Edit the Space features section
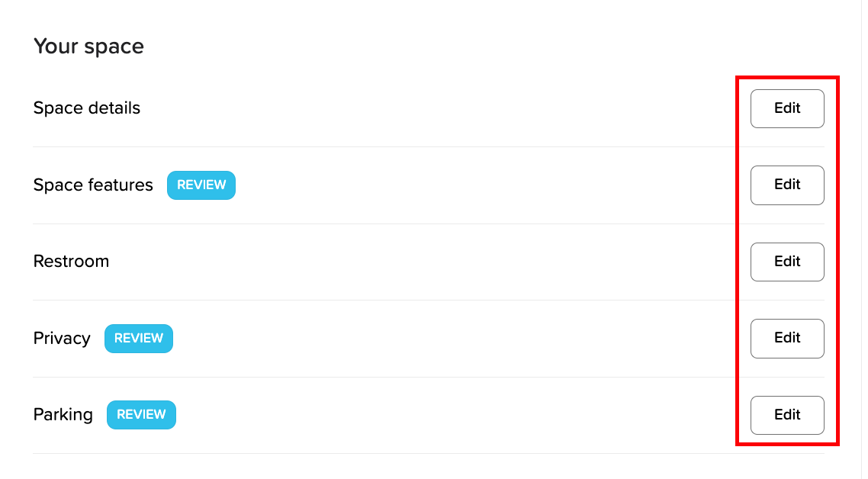 coord(787,185)
